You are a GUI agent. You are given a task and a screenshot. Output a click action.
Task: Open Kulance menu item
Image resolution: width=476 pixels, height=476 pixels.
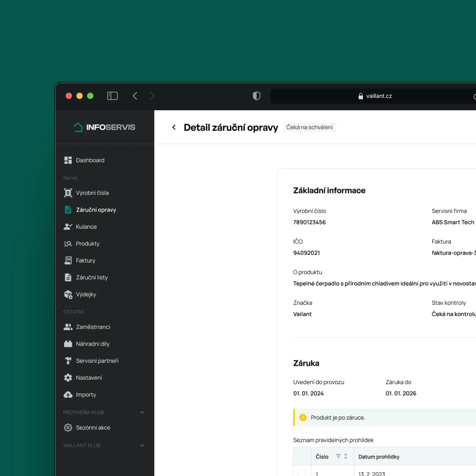(86, 227)
